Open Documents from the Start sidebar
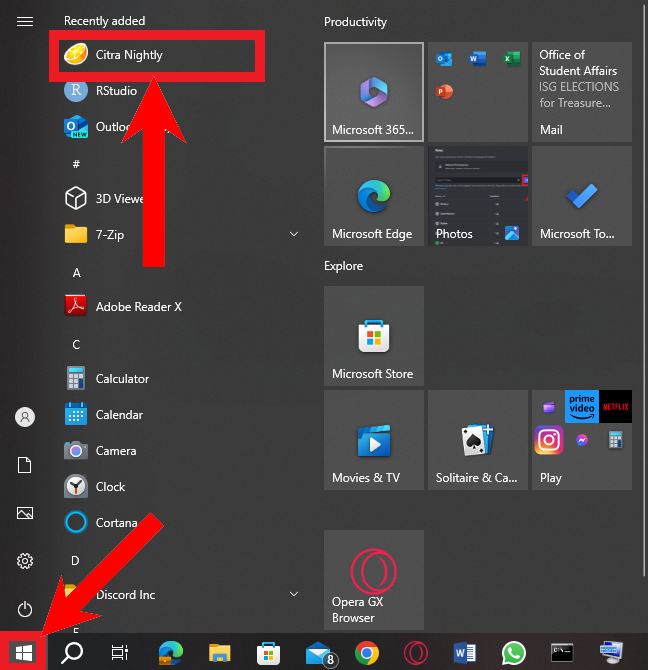This screenshot has height=670, width=648. point(25,465)
